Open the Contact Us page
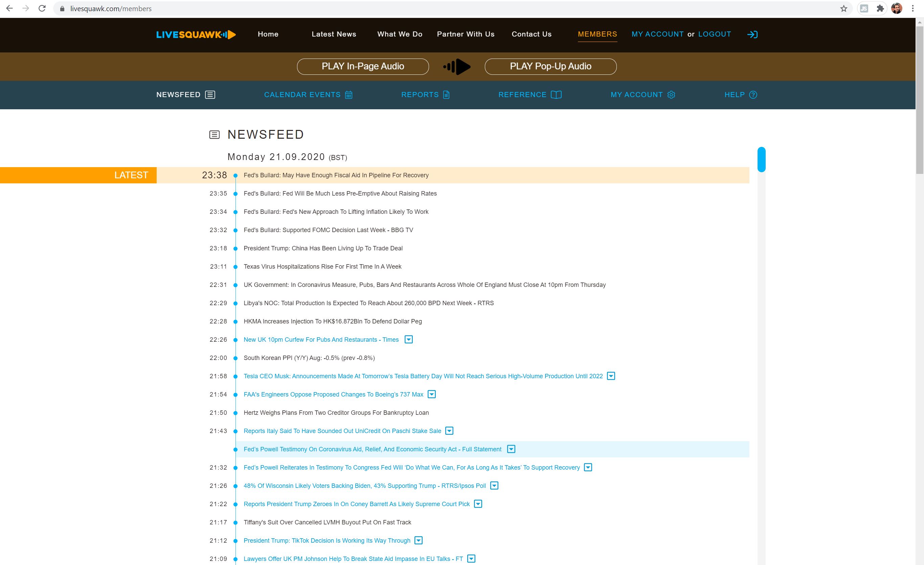Viewport: 924px width, 565px height. 532,34
